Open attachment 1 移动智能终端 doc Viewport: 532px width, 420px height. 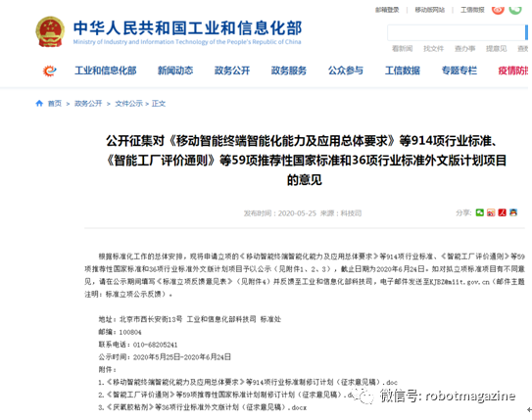(248, 383)
